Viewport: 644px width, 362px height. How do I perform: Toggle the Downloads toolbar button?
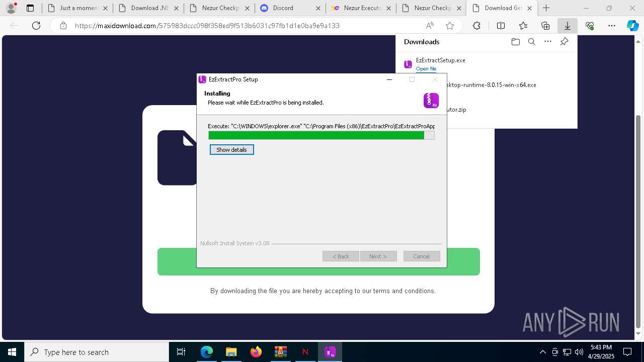(x=568, y=26)
